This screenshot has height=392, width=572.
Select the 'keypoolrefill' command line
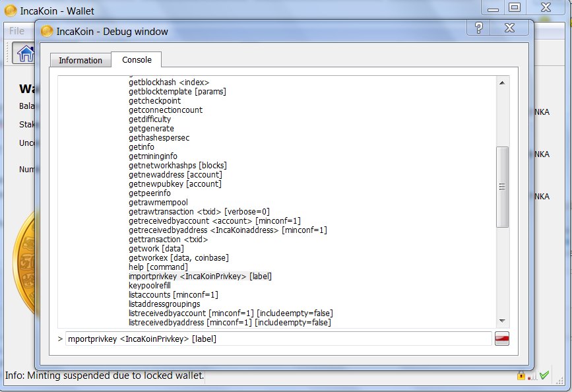click(150, 286)
